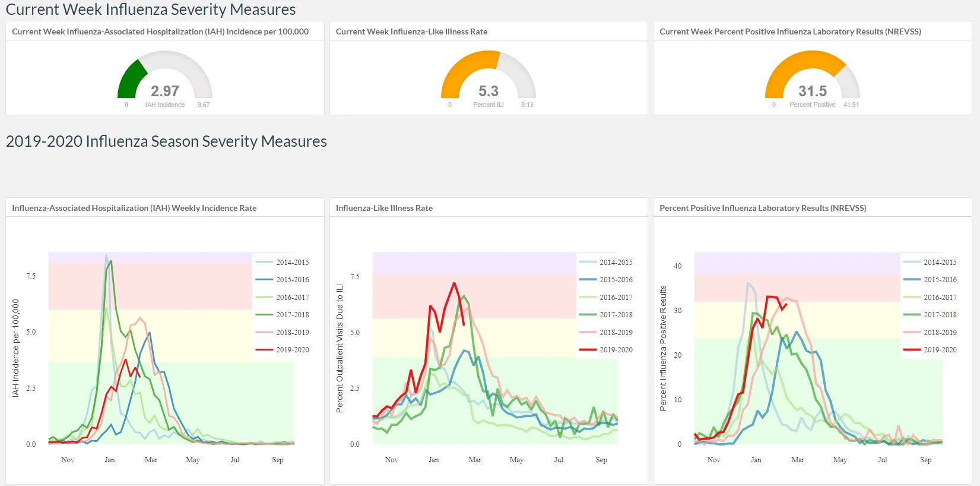The height and width of the screenshot is (486, 980).
Task: Toggle 2014-2015 in Influenza-Like Illness Rate legend
Action: pyautogui.click(x=606, y=262)
